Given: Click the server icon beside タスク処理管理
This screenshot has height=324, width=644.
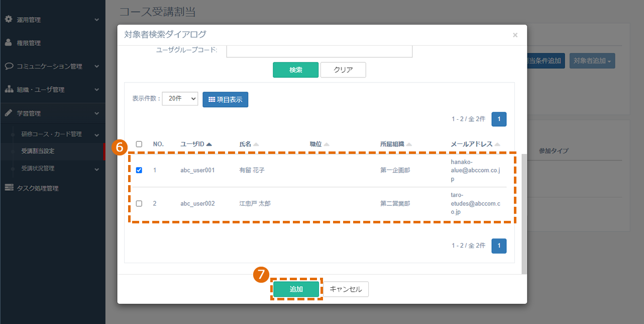Looking at the screenshot, I should (x=9, y=188).
